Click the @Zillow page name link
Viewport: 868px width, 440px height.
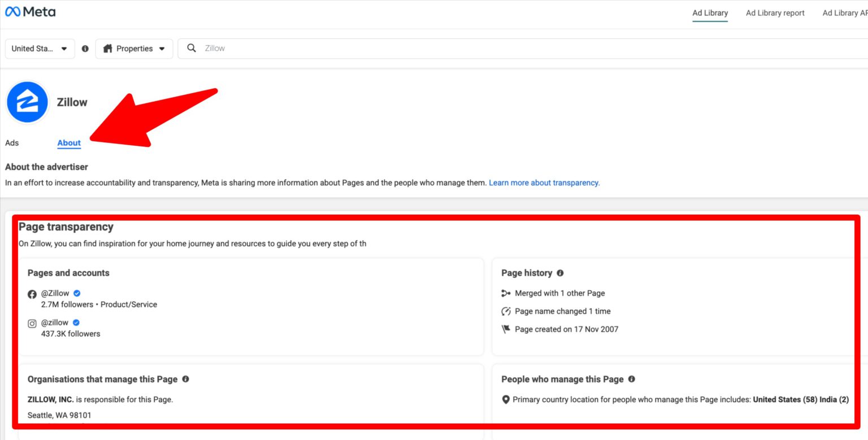(55, 293)
